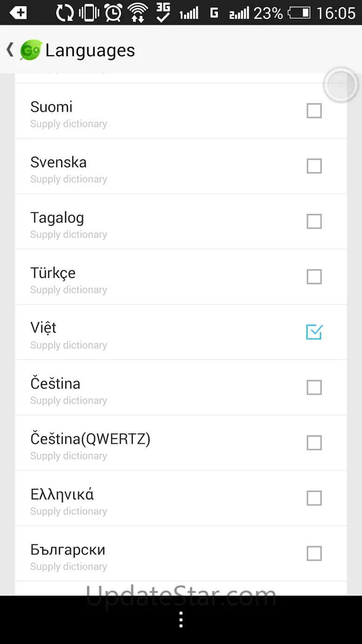The image size is (362, 644).
Task: Tap the vibrate mode status icon
Action: click(x=89, y=13)
